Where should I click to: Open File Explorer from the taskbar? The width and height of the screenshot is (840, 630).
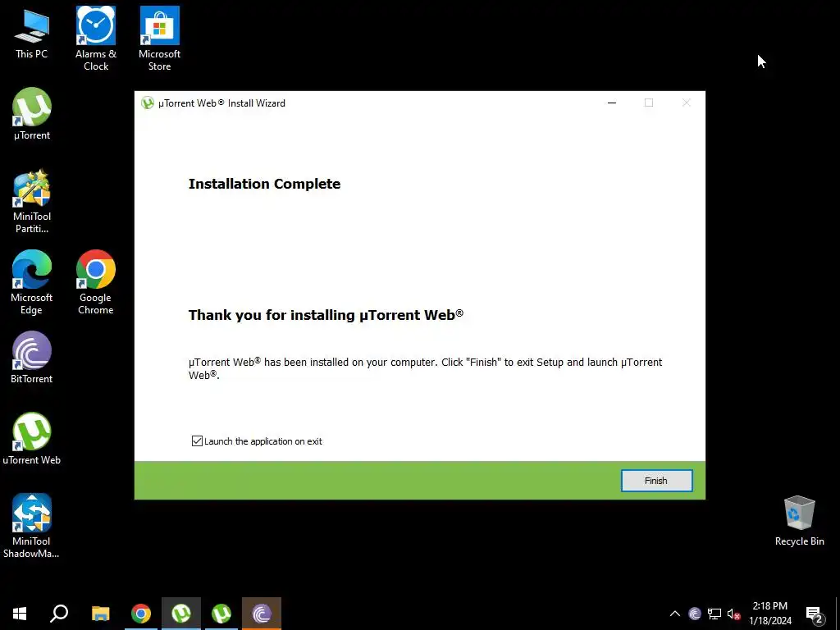click(x=100, y=614)
